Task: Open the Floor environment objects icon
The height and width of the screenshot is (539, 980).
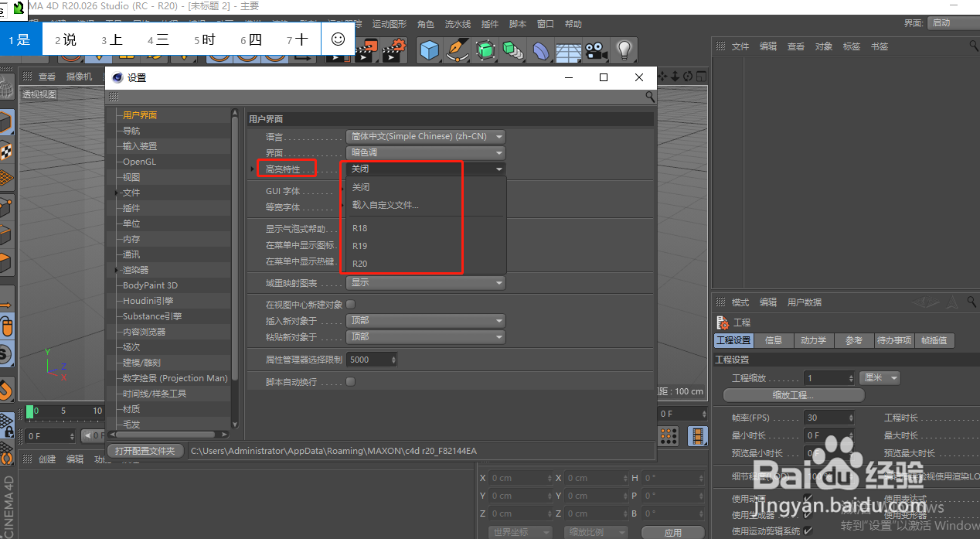Action: [568, 50]
